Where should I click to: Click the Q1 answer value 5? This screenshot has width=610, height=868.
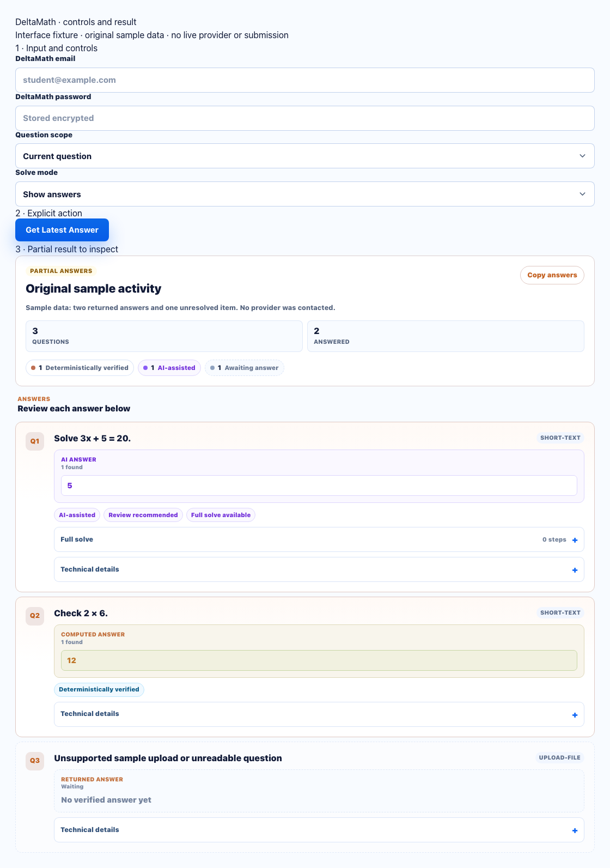(319, 485)
